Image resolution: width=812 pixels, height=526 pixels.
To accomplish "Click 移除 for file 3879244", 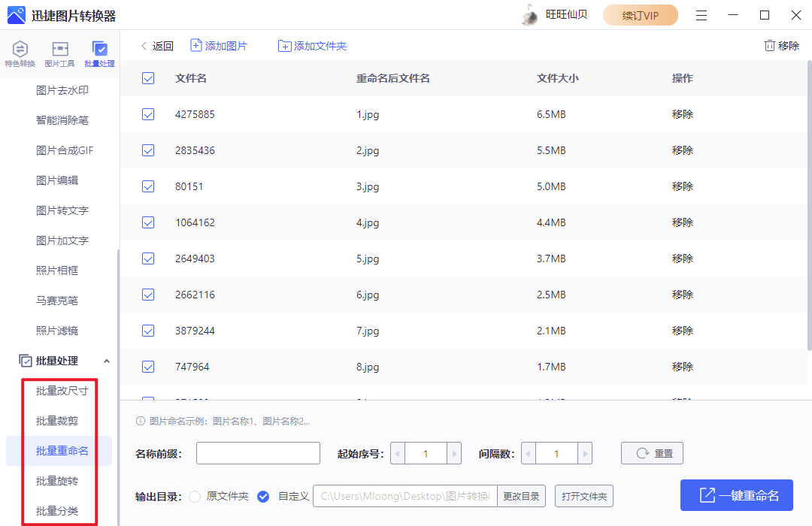I will (682, 331).
